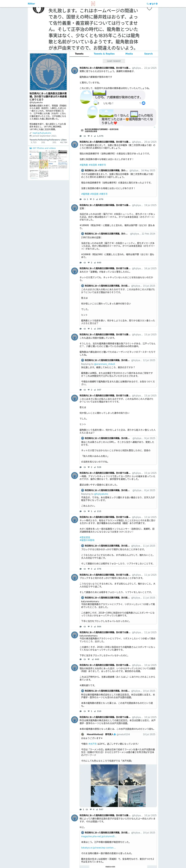Click the views icon showing 640
The width and height of the screenshot is (186, 868).
pos(95,262)
